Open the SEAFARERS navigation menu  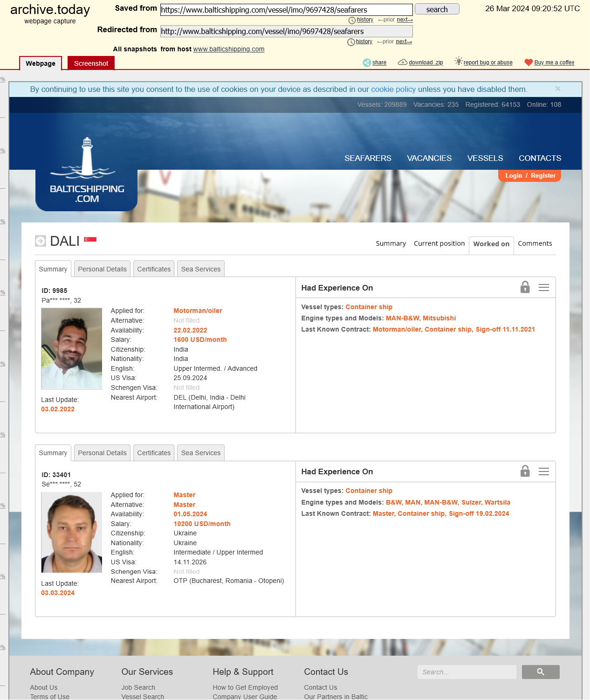[368, 158]
